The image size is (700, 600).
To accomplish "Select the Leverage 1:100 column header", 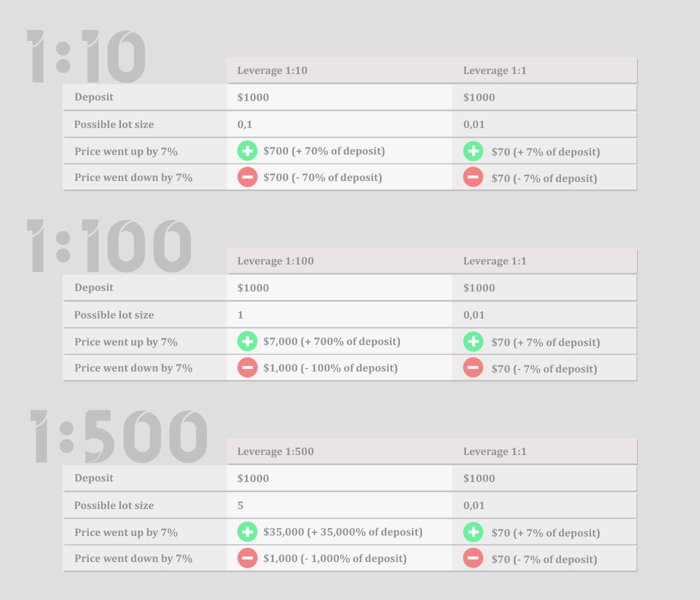I will 275,261.
